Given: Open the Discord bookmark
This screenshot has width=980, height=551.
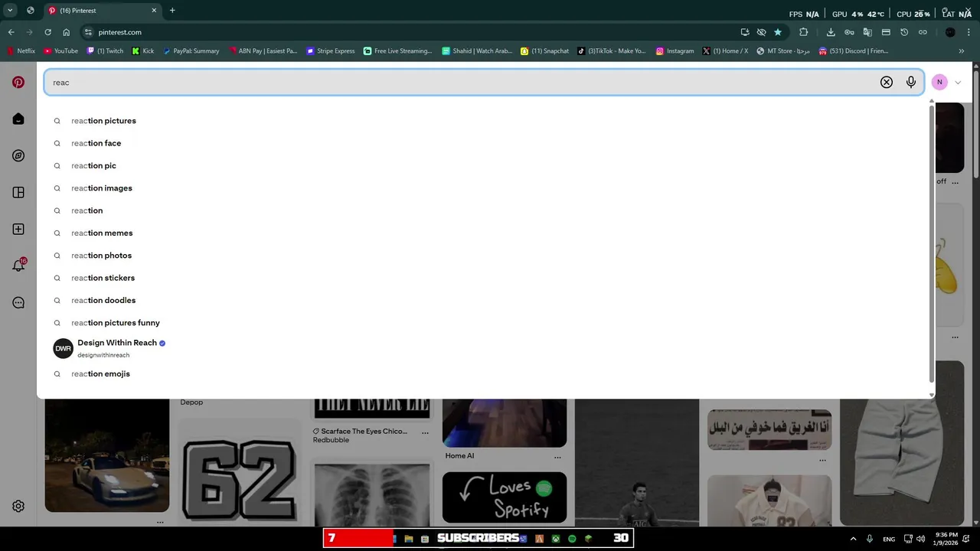Looking at the screenshot, I should coord(853,51).
